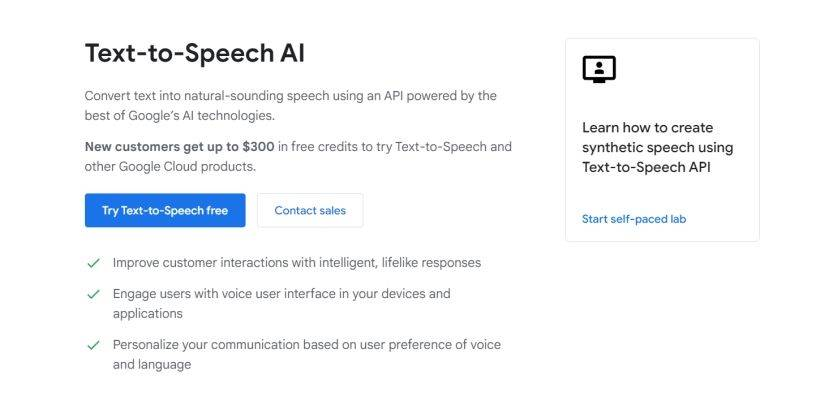This screenshot has height=397, width=829.
Task: Follow the Start self-paced lab link
Action: coord(634,219)
